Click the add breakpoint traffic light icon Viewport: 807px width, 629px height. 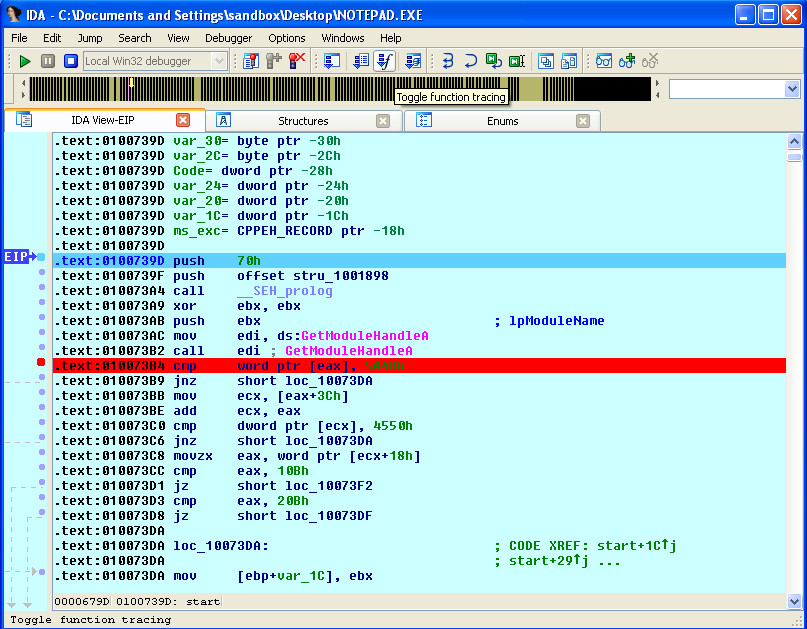pyautogui.click(x=274, y=61)
